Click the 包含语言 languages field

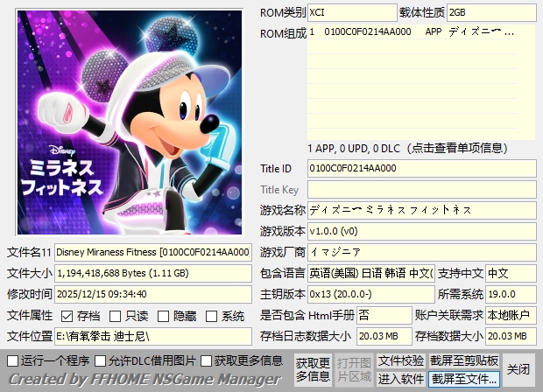(x=371, y=274)
